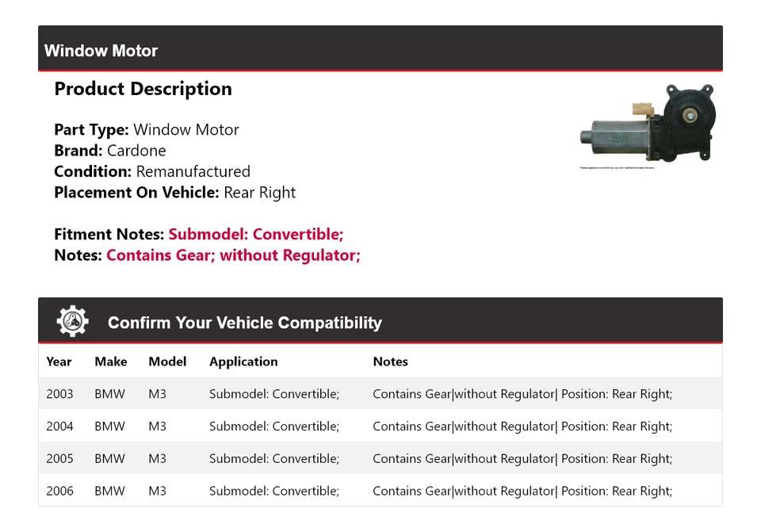Click the Part Type: Window Motor line

pyautogui.click(x=146, y=130)
